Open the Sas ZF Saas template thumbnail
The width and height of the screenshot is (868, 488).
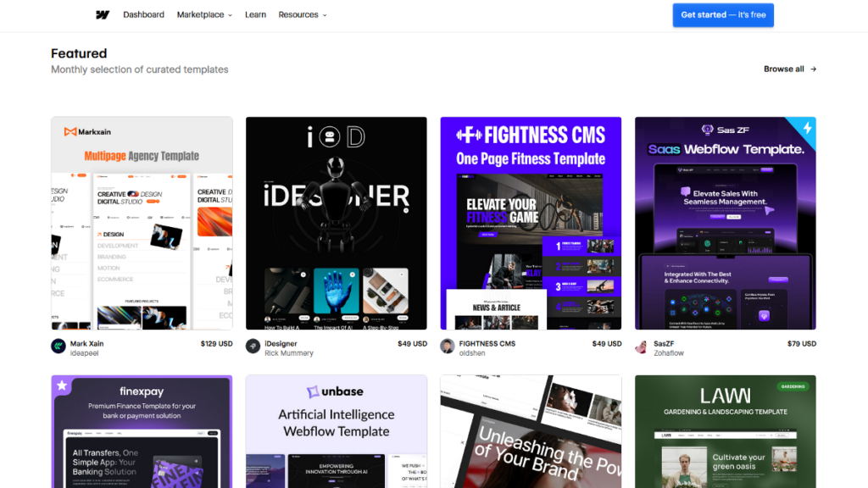click(726, 223)
